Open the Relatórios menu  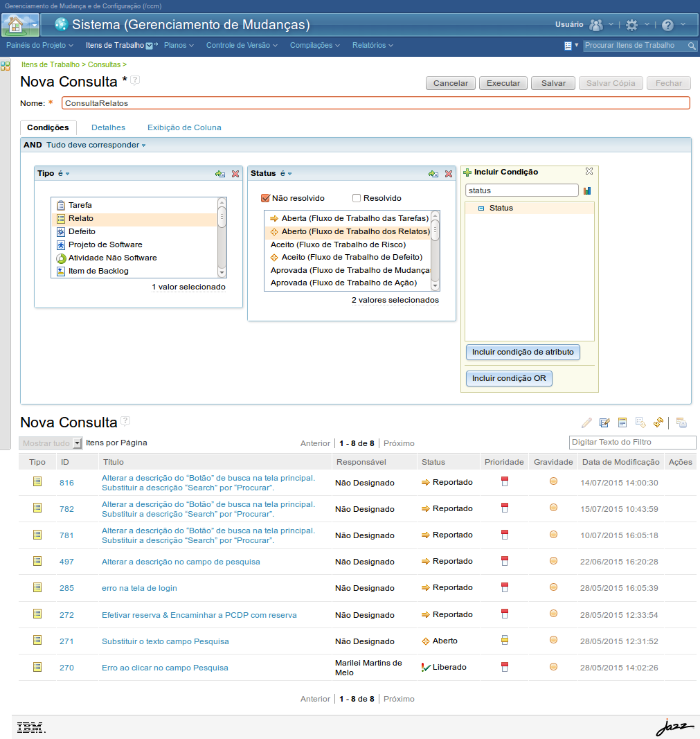click(x=373, y=45)
